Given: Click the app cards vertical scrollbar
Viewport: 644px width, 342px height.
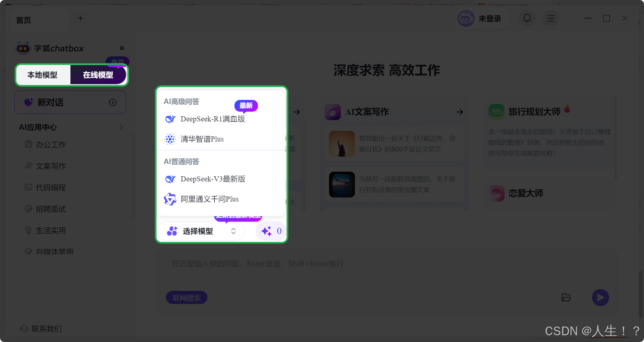Looking at the screenshot, I should 615,138.
